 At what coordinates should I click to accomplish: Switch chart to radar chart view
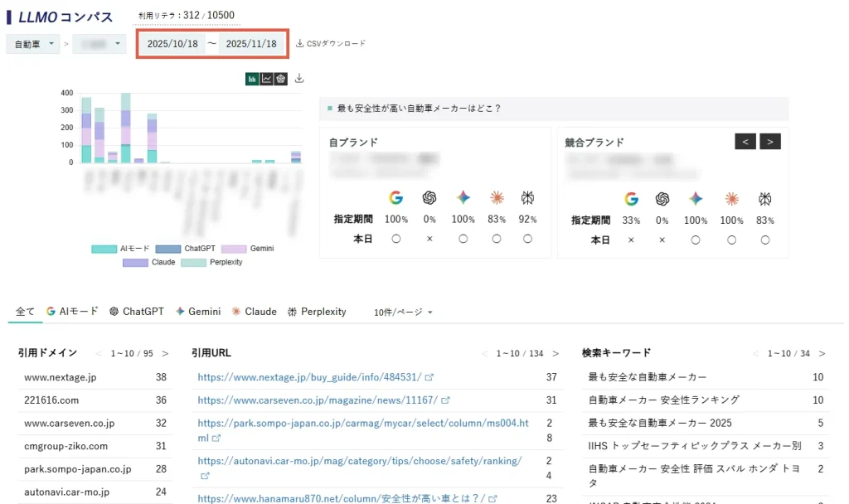point(280,79)
